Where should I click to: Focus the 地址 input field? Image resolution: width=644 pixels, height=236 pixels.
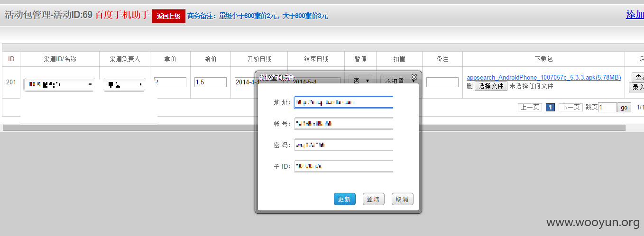click(344, 102)
